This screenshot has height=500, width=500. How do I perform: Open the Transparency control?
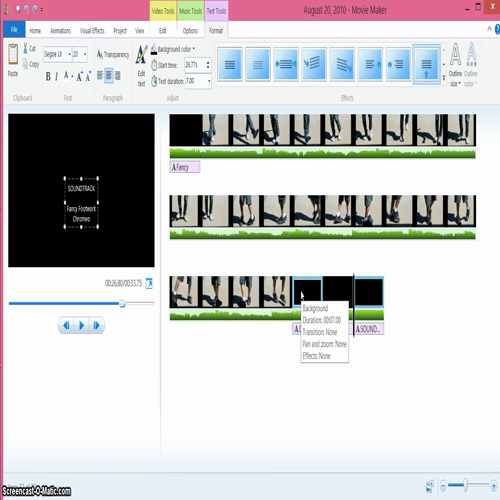click(113, 54)
